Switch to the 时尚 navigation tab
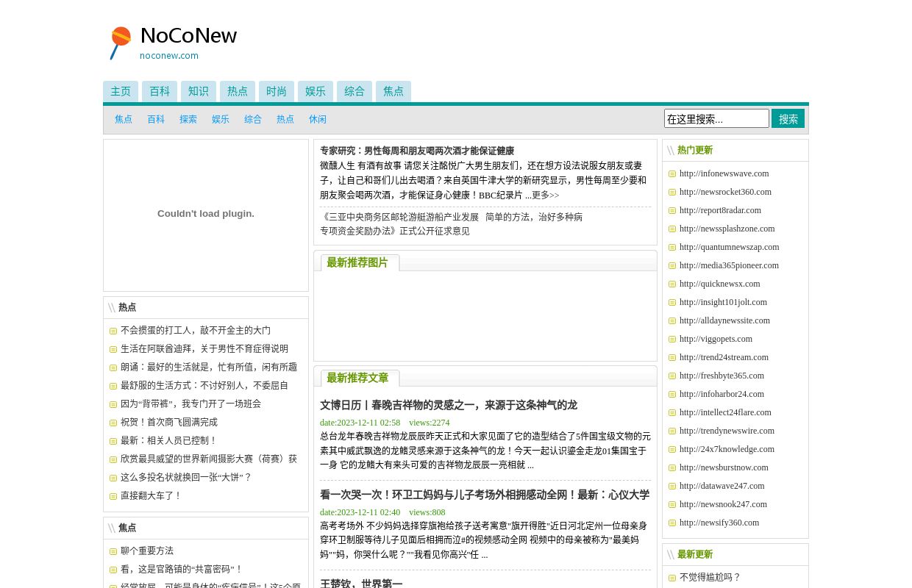The height and width of the screenshot is (588, 912). [x=277, y=92]
